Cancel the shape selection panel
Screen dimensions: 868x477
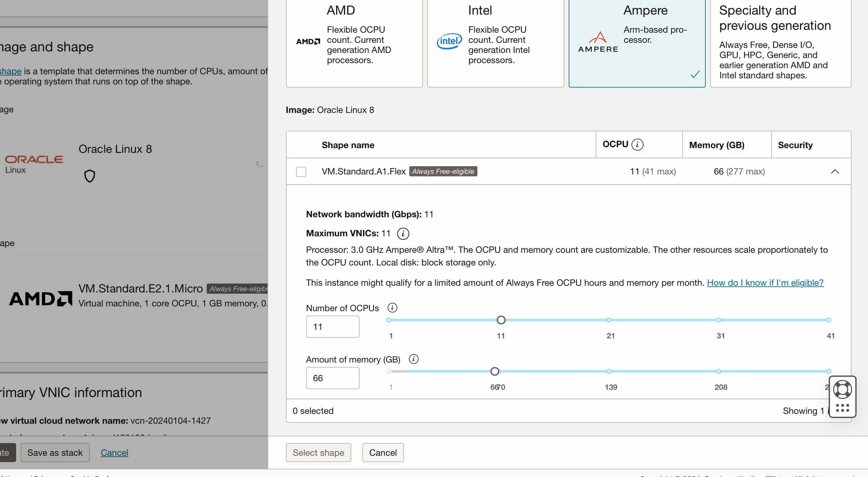[x=383, y=453]
